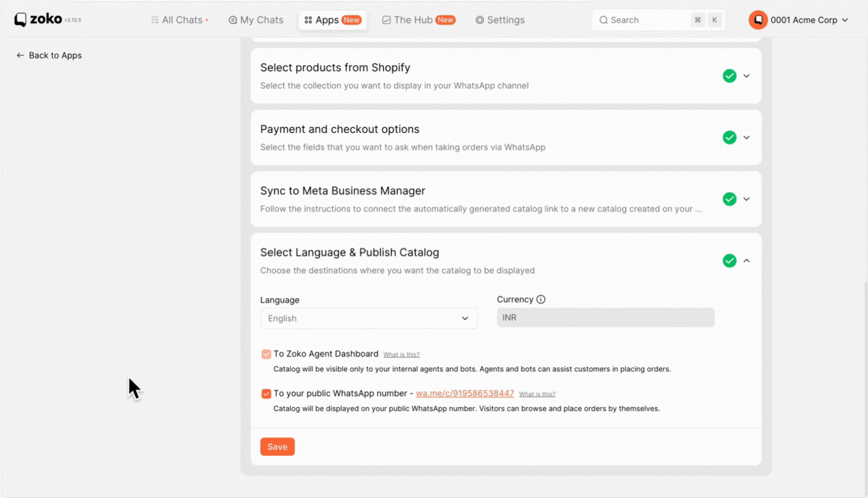Toggle the To Zoko Agent Dashboard checkbox
Screen dimensions: 868x498
(x=266, y=354)
